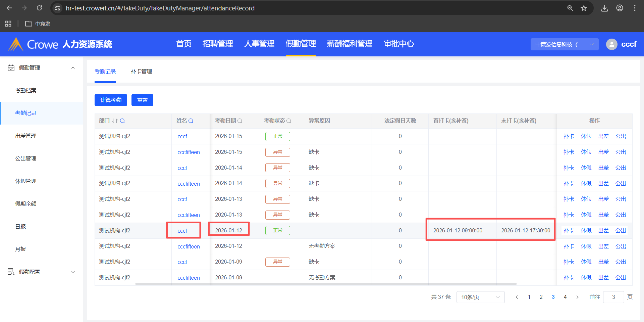Bookmark this page with the star icon

(584, 8)
